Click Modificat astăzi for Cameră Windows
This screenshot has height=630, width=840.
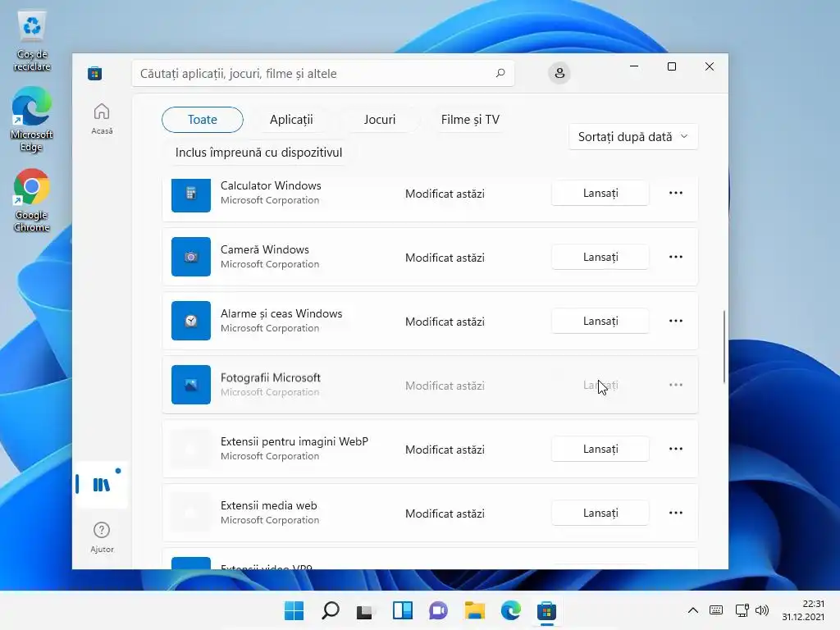pos(445,258)
